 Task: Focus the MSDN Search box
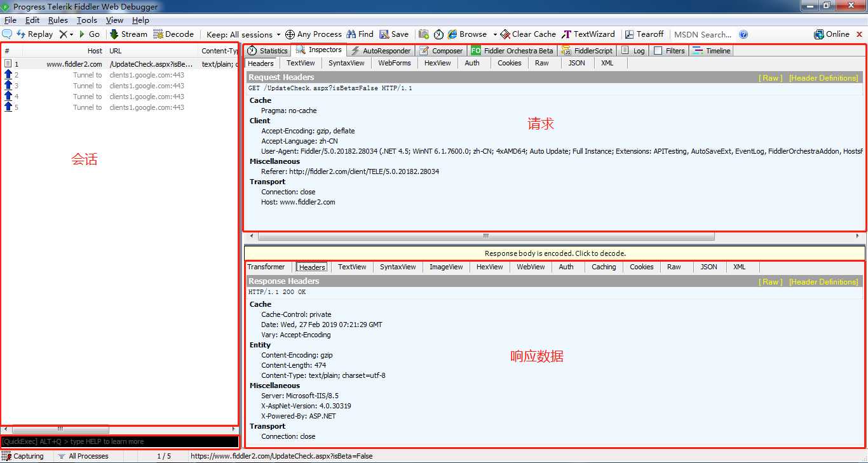click(703, 34)
